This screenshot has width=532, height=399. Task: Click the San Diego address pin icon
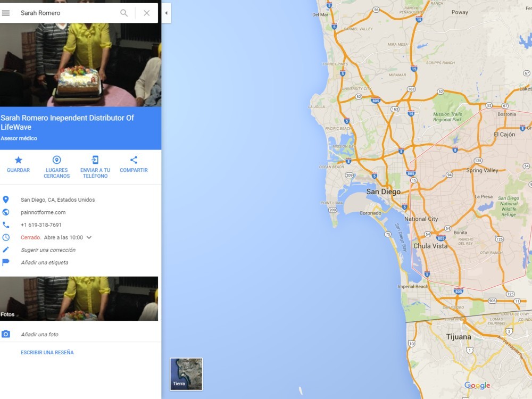(6, 200)
